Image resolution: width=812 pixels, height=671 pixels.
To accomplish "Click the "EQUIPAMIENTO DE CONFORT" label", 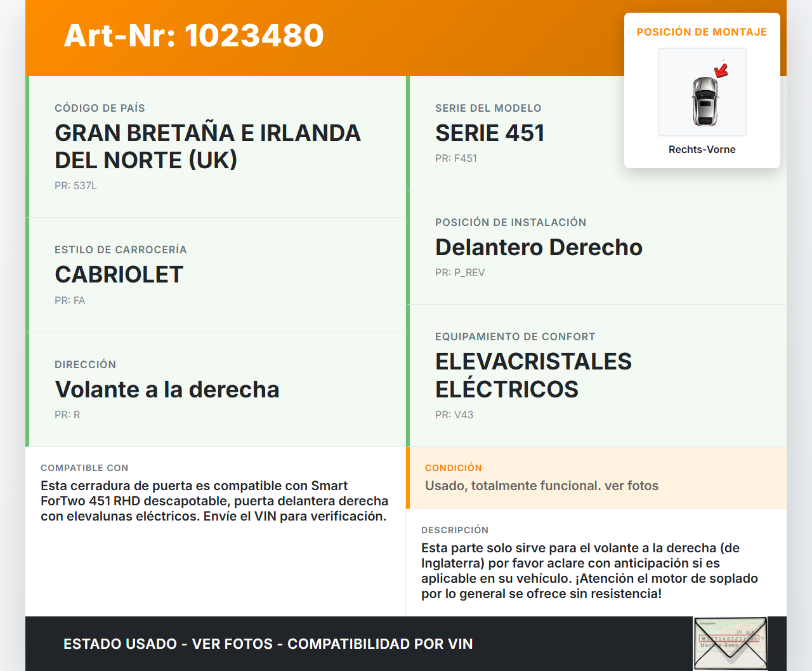I will coord(515,336).
